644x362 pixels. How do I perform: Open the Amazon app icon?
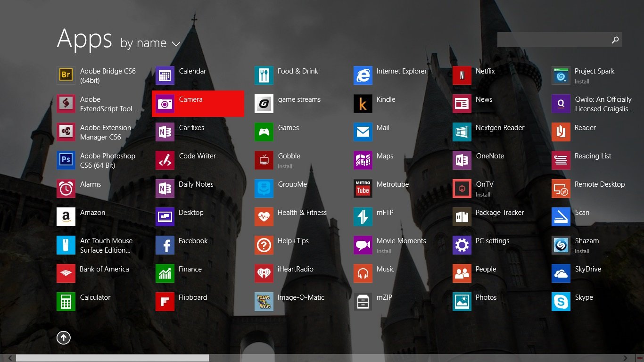66,217
